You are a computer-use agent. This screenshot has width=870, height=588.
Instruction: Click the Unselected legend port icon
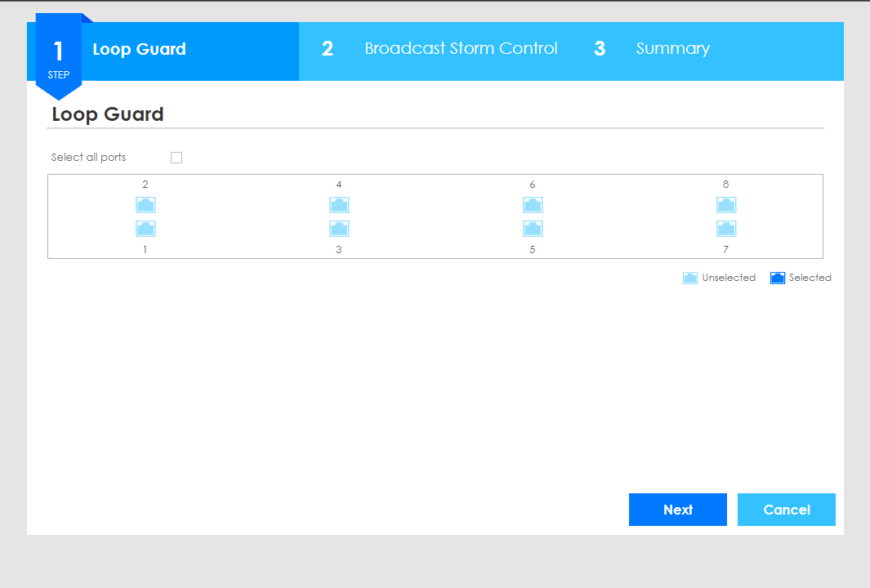(690, 278)
